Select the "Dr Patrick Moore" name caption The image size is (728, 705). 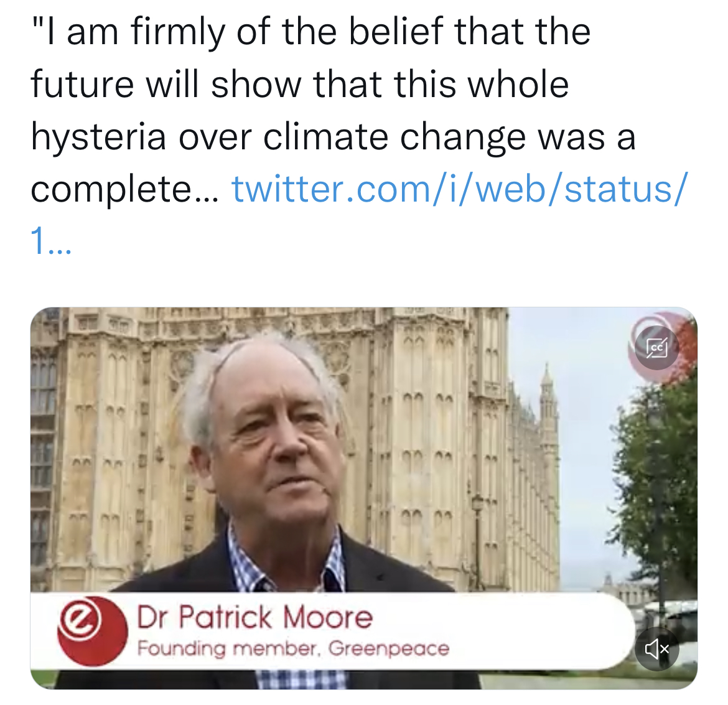click(x=254, y=617)
